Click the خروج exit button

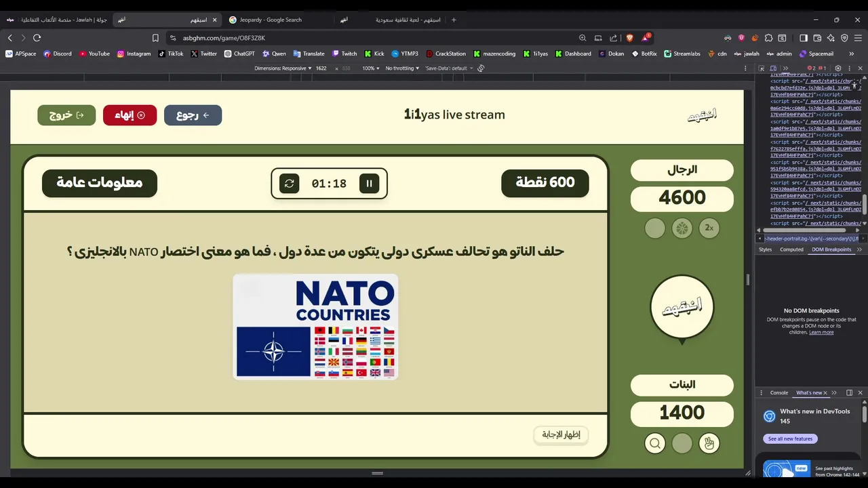point(66,115)
